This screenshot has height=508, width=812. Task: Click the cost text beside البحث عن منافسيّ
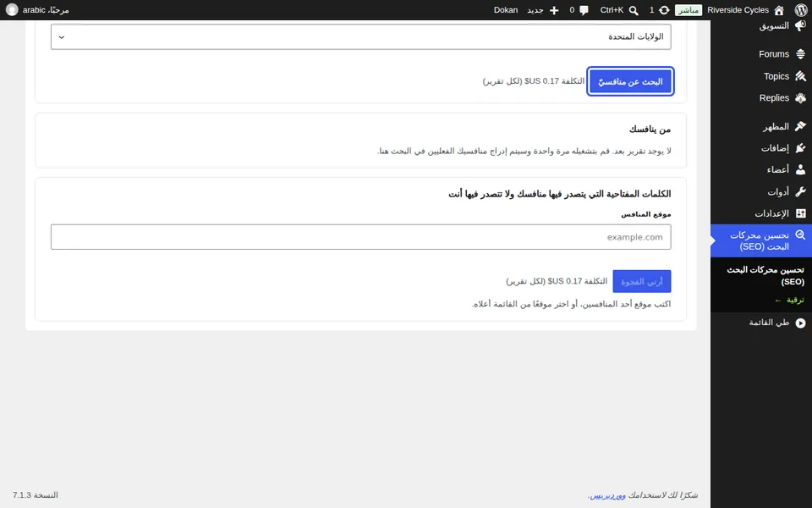[x=534, y=81]
